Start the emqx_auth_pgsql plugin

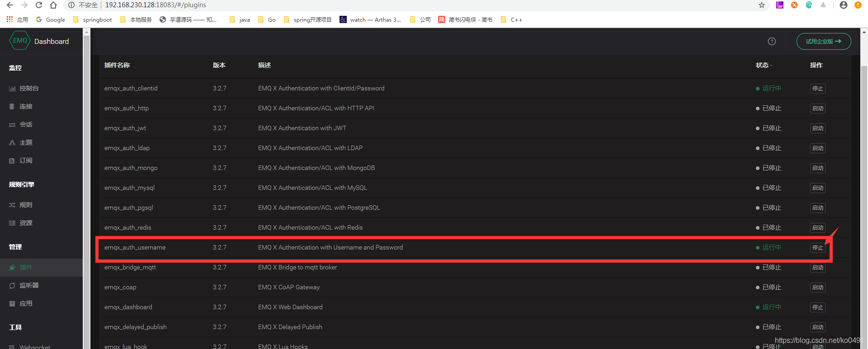point(817,208)
